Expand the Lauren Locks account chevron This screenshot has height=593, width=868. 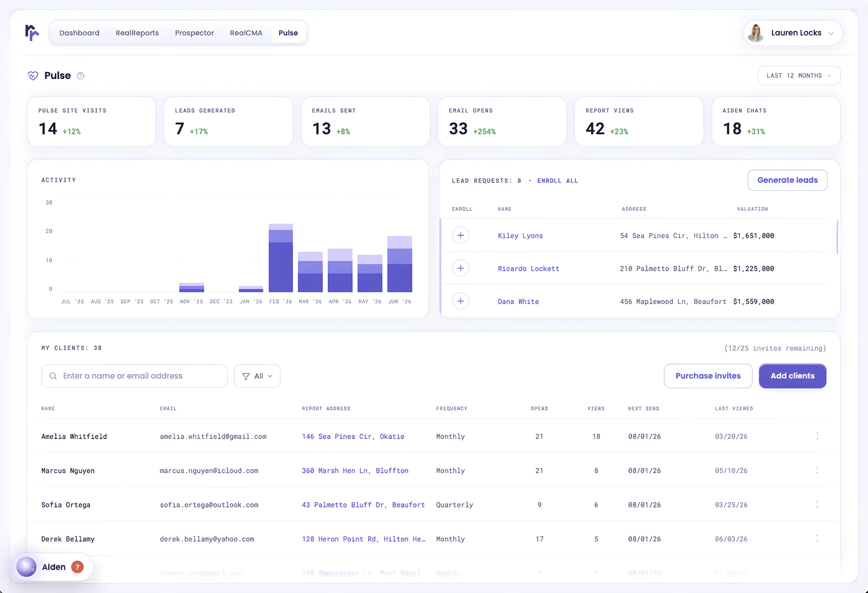tap(831, 33)
